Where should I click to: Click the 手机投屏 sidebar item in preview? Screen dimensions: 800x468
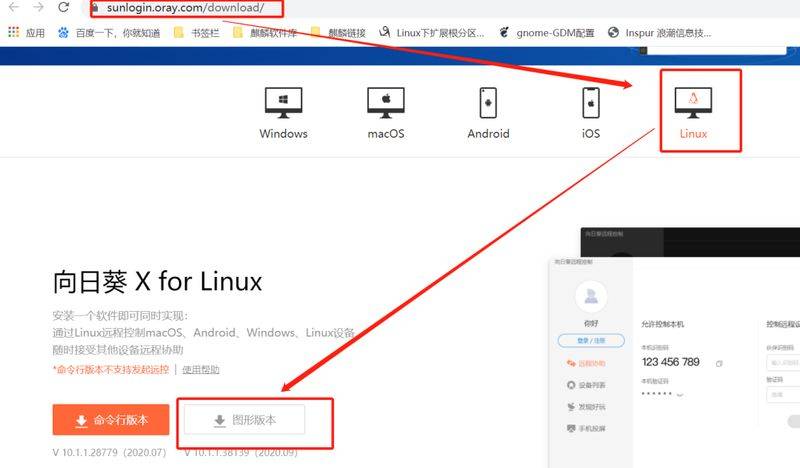click(x=586, y=428)
